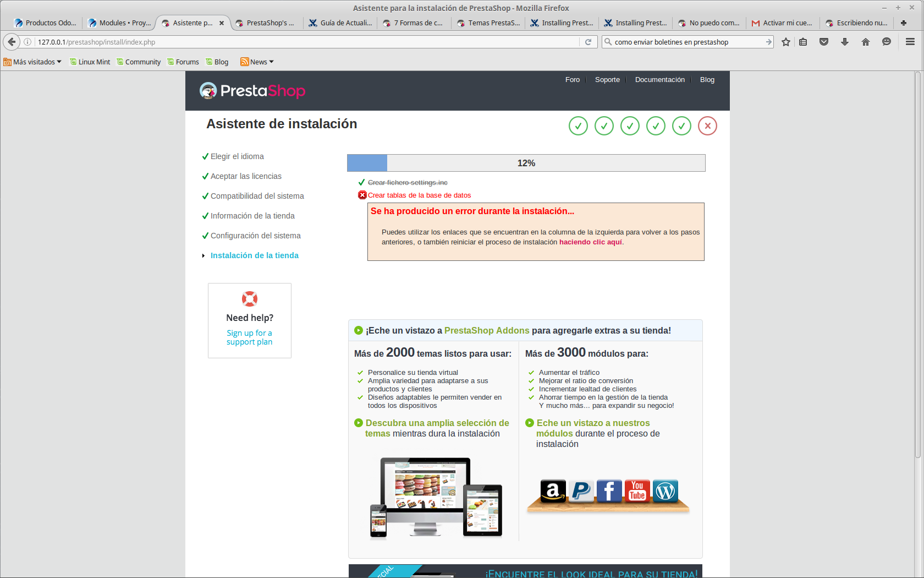Reload the page with the refresh icon
924x578 pixels.
pos(588,42)
